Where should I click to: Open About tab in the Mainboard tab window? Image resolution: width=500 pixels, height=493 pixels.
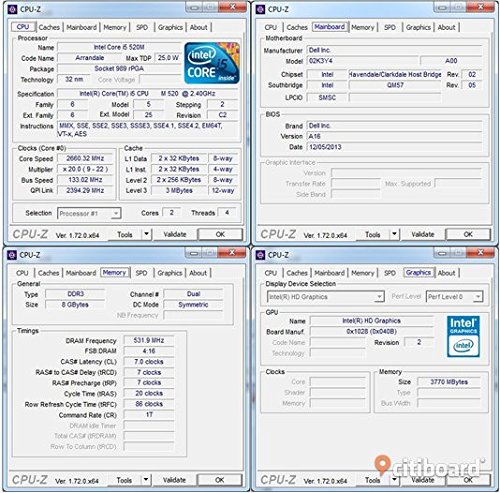coord(446,27)
